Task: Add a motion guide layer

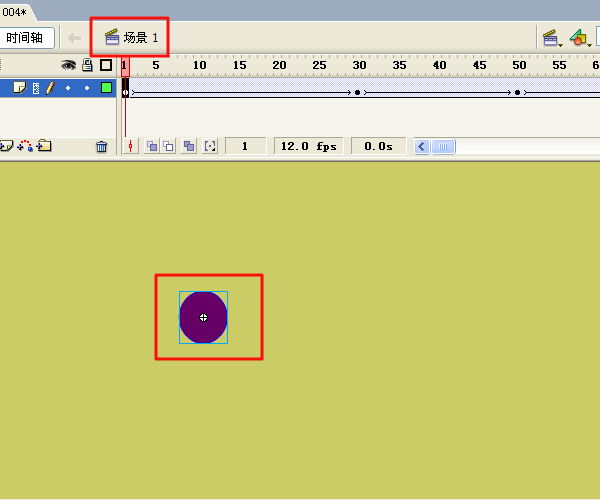Action: point(25,146)
